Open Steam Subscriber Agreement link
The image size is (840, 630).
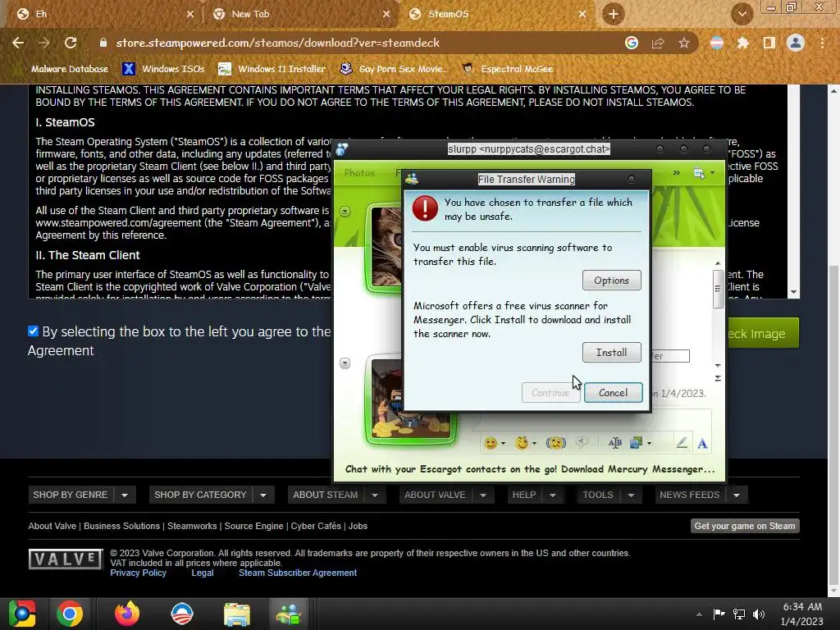point(298,573)
